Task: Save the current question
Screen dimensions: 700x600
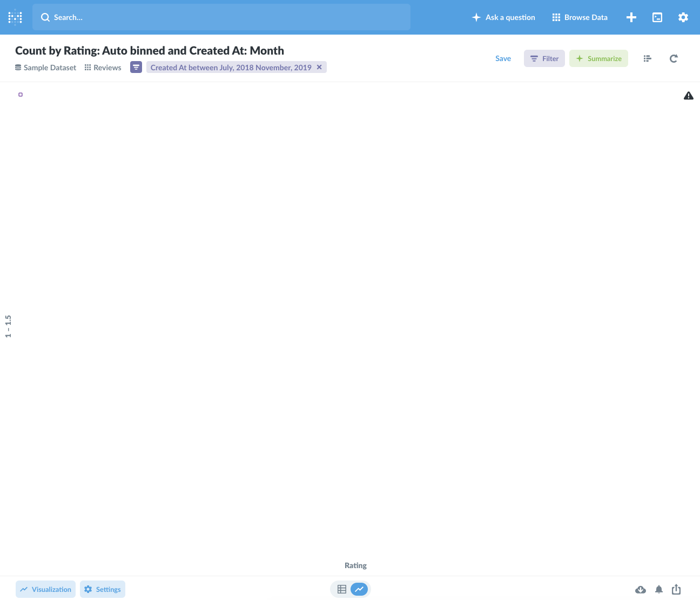Action: click(503, 58)
